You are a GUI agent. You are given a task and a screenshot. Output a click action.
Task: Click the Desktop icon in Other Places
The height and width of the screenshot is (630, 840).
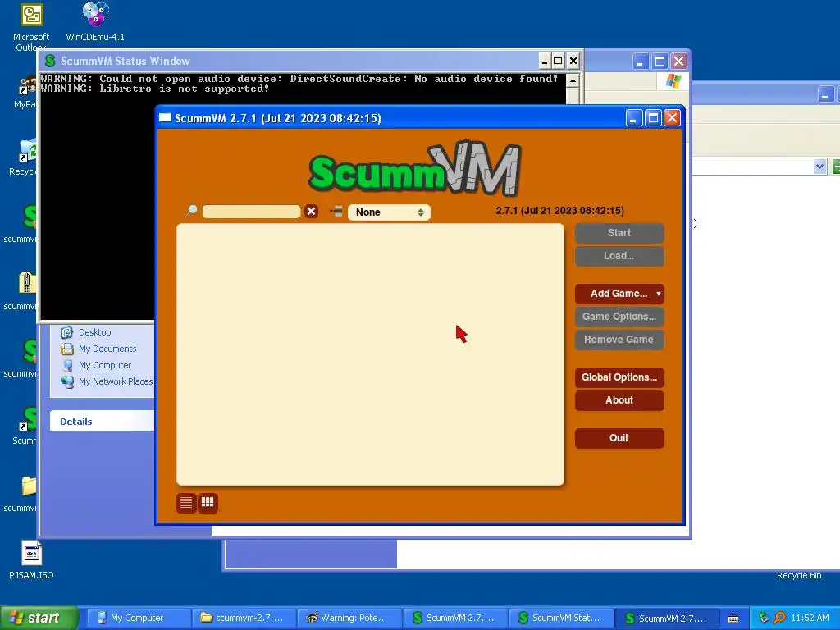point(67,333)
